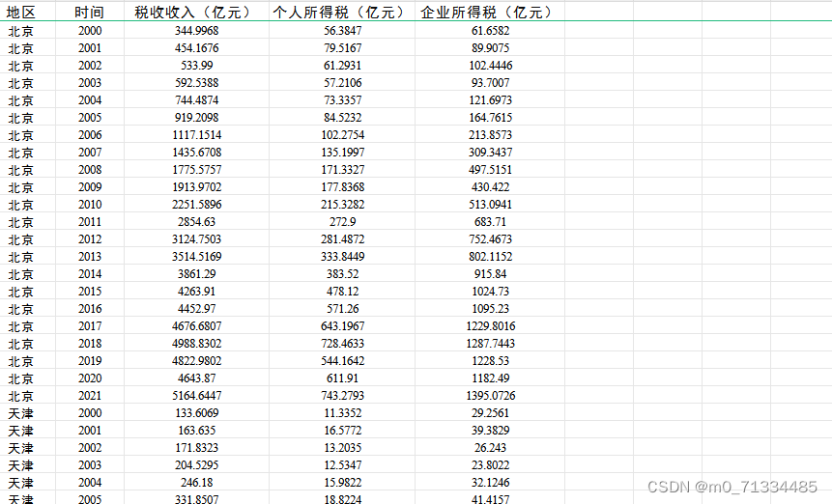Select the cell with 1913.9702

click(197, 187)
